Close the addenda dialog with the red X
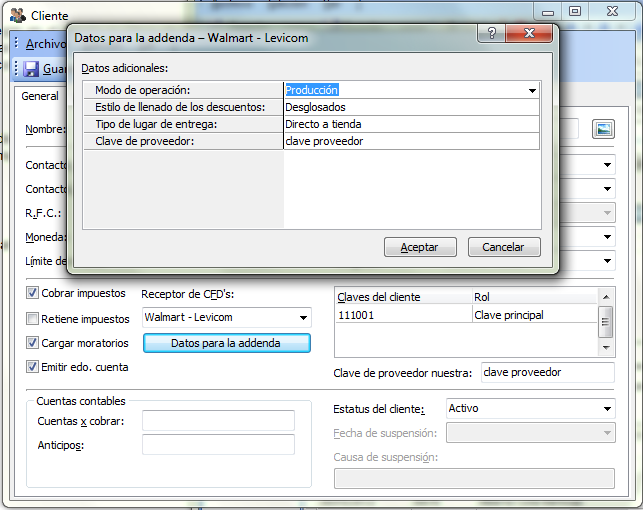This screenshot has height=510, width=643. [529, 33]
